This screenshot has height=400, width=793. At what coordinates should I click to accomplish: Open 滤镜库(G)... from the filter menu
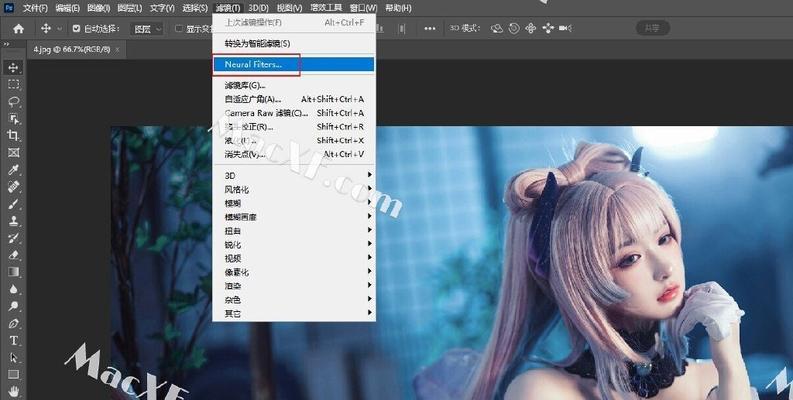coord(294,85)
